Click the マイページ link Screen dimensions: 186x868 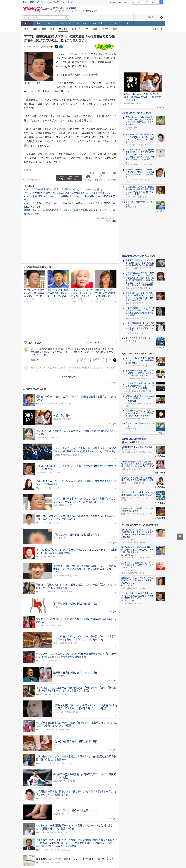pyautogui.click(x=139, y=18)
